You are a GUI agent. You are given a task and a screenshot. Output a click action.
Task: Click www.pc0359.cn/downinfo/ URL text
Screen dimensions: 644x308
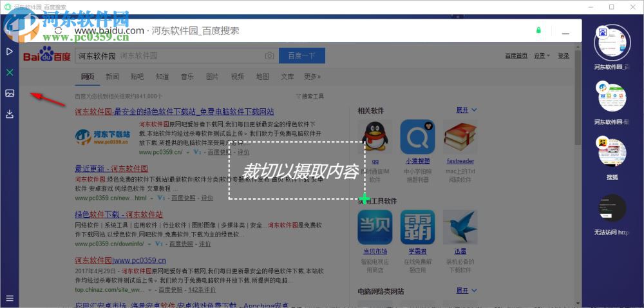pos(109,244)
